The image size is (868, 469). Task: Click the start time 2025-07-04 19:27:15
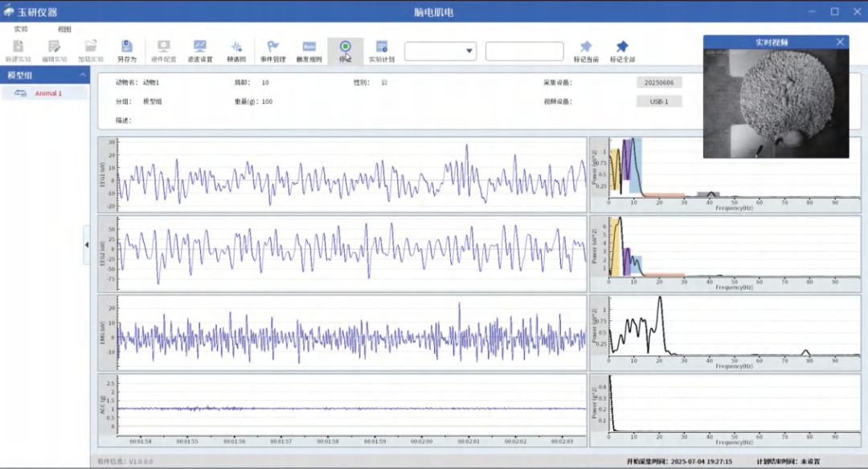coord(702,461)
